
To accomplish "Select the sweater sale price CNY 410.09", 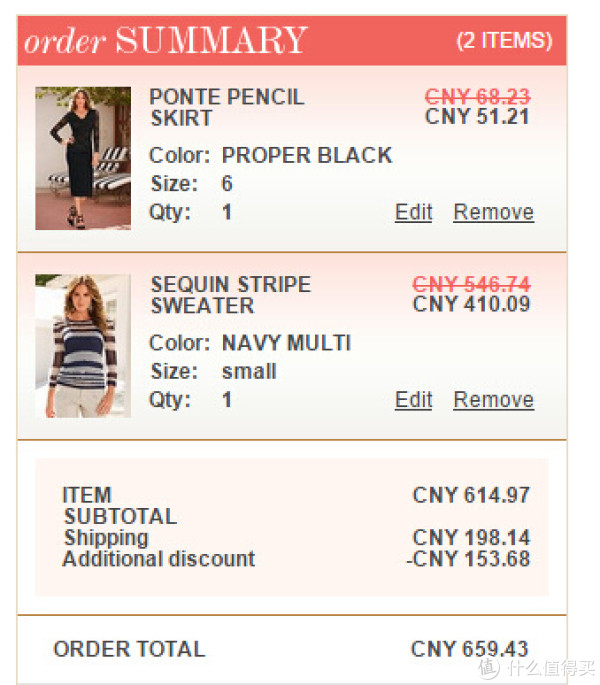I will [x=471, y=304].
